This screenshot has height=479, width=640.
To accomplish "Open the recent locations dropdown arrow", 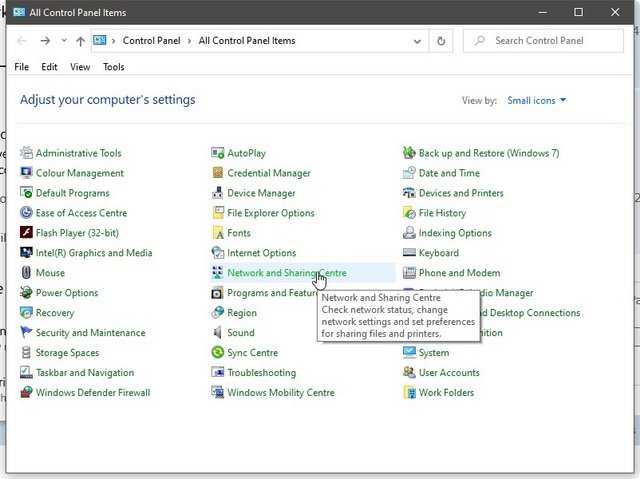I will coord(64,40).
